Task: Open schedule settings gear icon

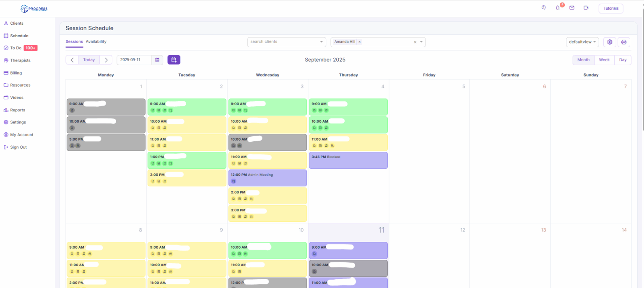Action: pyautogui.click(x=610, y=42)
